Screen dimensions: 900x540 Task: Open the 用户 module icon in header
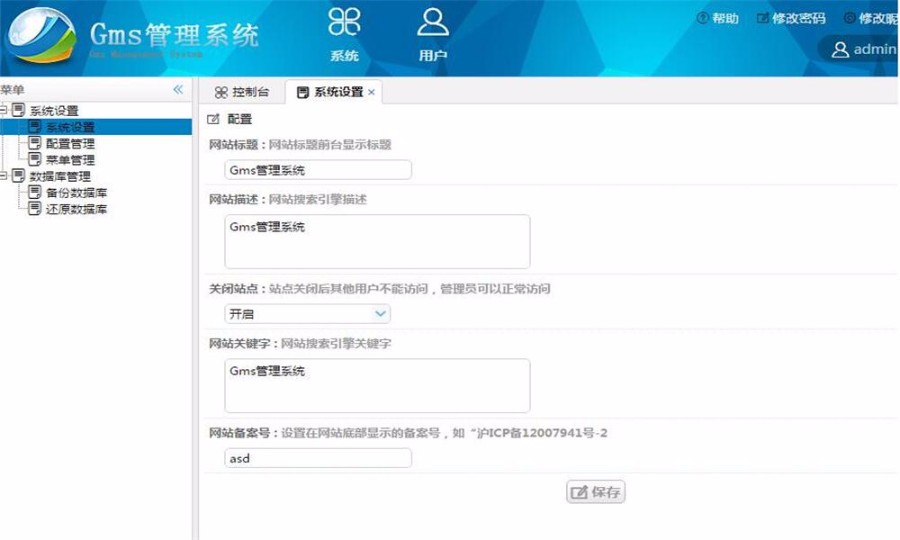(433, 34)
